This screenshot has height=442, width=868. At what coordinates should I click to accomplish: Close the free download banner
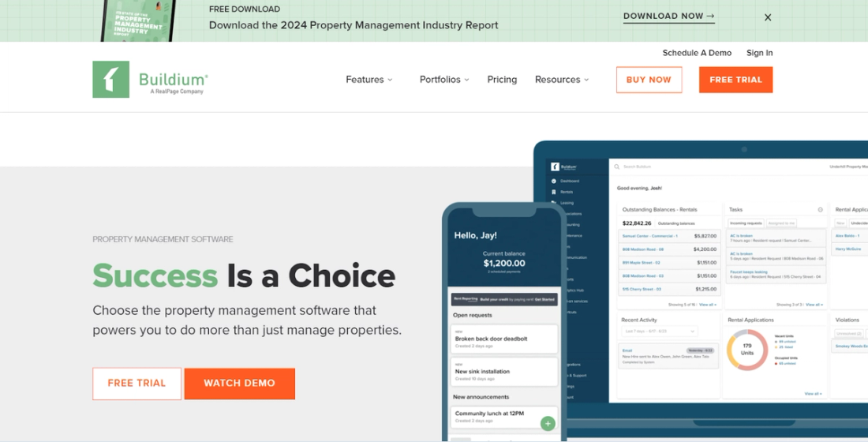tap(768, 17)
